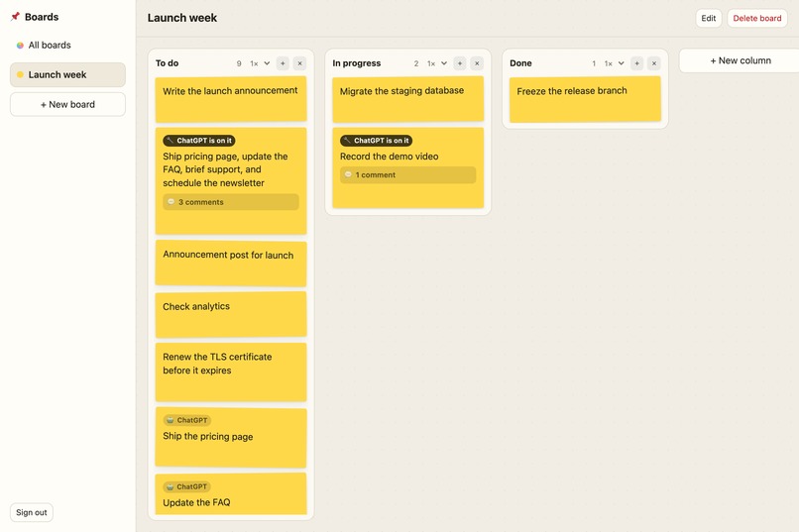The image size is (799, 532).
Task: Click 'ChatGPT is on it' badge on demo video card
Action: point(376,141)
